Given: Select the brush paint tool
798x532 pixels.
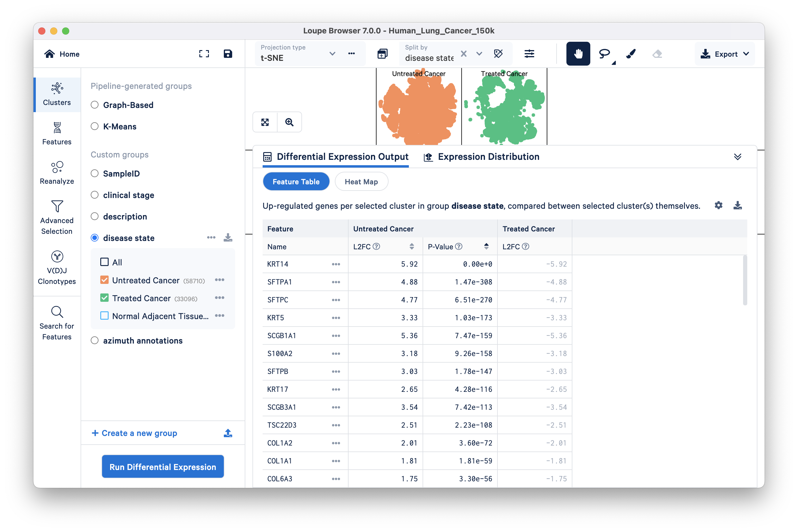Looking at the screenshot, I should click(x=631, y=54).
